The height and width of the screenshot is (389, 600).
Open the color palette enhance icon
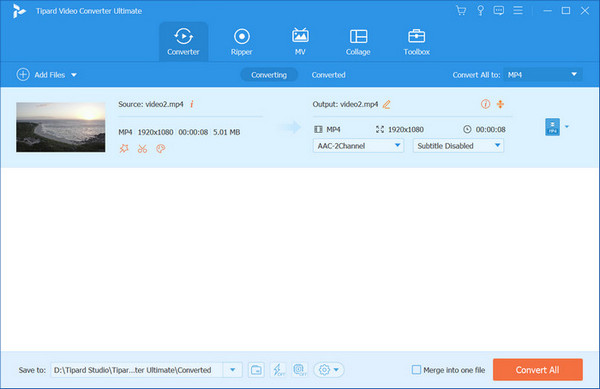pos(161,149)
